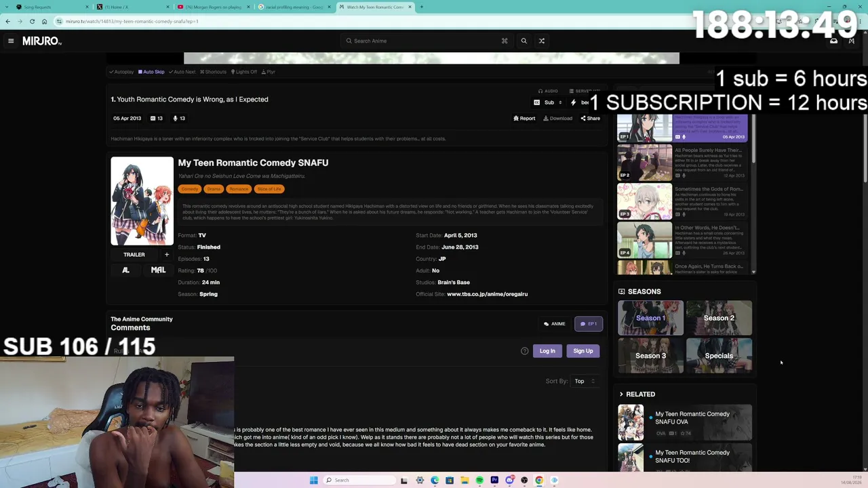The image size is (868, 488).
Task: Go back in Chrome
Action: click(7, 21)
